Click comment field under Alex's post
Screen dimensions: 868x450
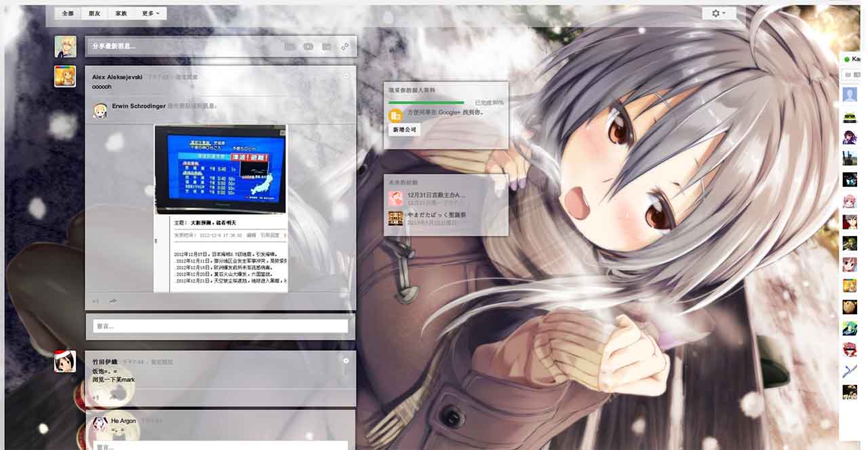pos(220,326)
